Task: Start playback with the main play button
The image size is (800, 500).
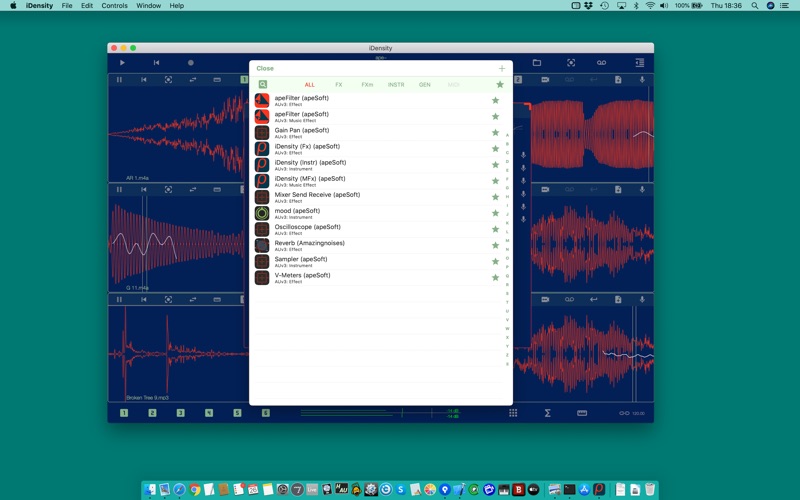Action: (122, 63)
